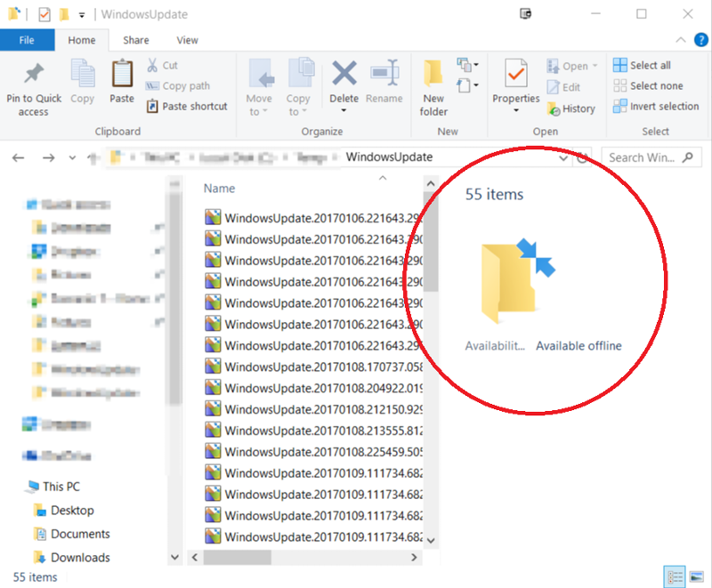Click the Edit command in the ribbon

(563, 87)
